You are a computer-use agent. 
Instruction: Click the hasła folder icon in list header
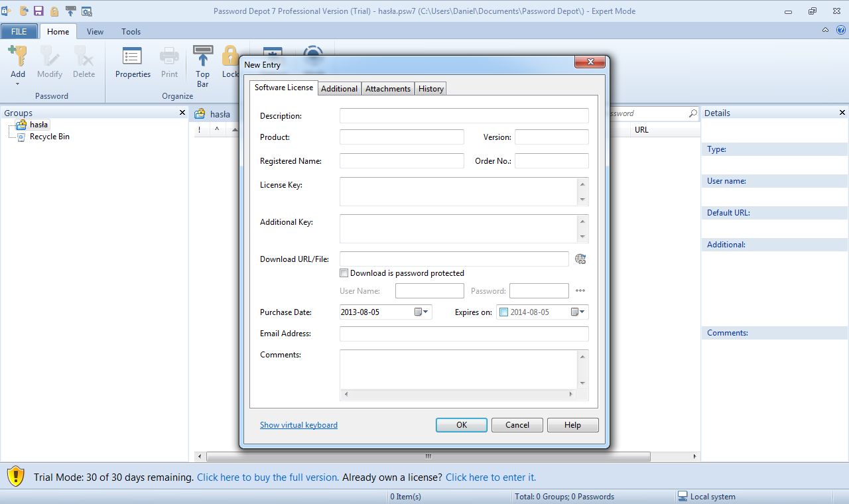[x=200, y=114]
